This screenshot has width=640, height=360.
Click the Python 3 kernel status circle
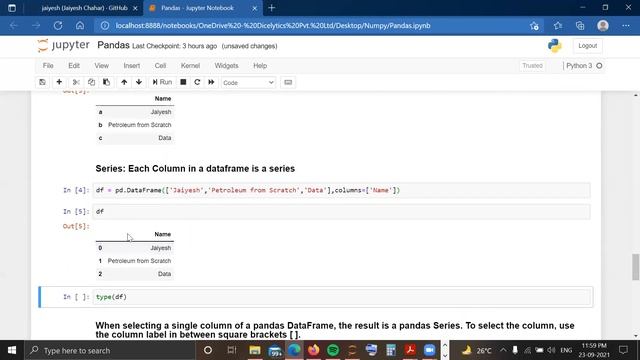click(599, 66)
